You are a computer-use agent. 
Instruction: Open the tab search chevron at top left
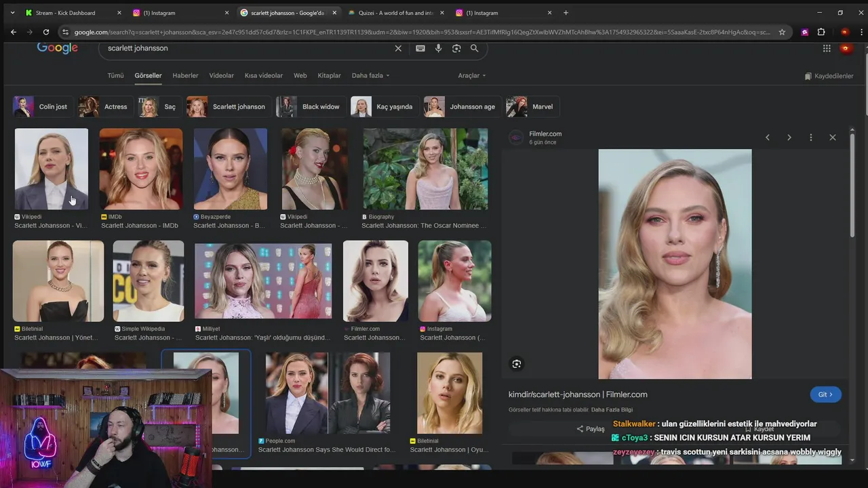pyautogui.click(x=12, y=12)
